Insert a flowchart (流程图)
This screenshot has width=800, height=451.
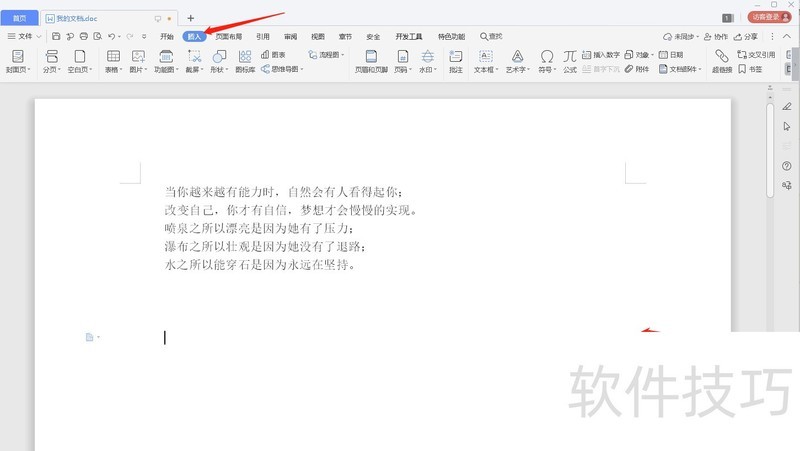pyautogui.click(x=326, y=55)
